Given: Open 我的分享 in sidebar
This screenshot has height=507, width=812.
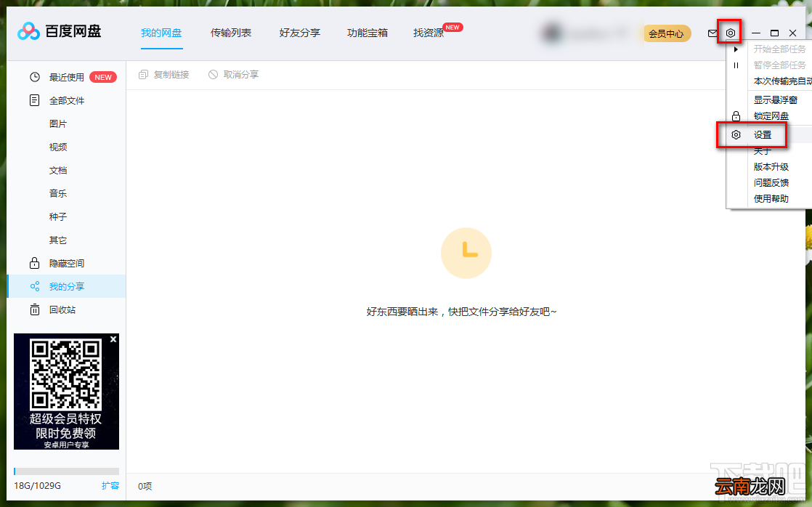Looking at the screenshot, I should (66, 286).
